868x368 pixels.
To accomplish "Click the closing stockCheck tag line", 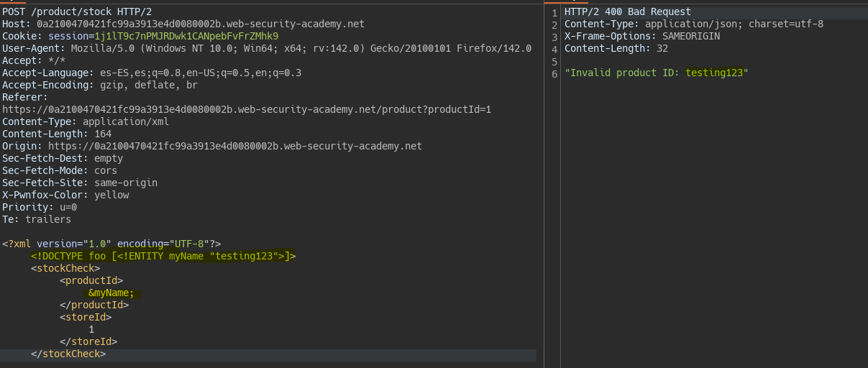I will 68,354.
